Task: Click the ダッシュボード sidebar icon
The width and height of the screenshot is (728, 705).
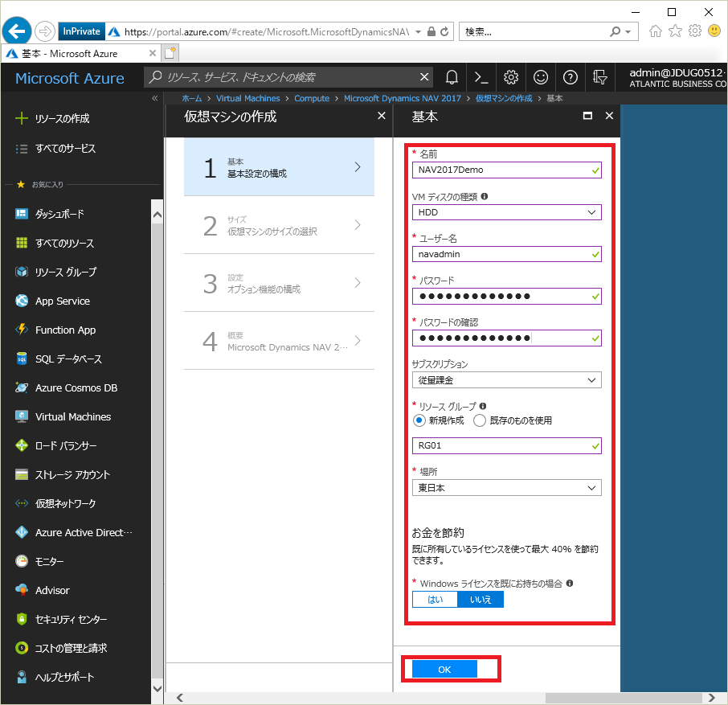Action: point(22,214)
